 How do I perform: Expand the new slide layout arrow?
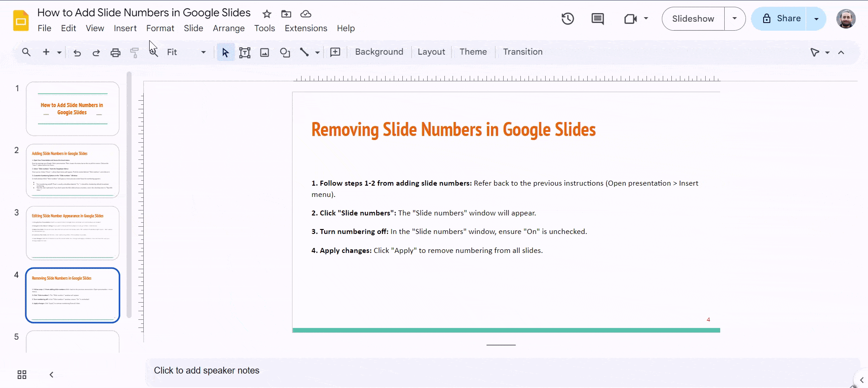coord(59,52)
